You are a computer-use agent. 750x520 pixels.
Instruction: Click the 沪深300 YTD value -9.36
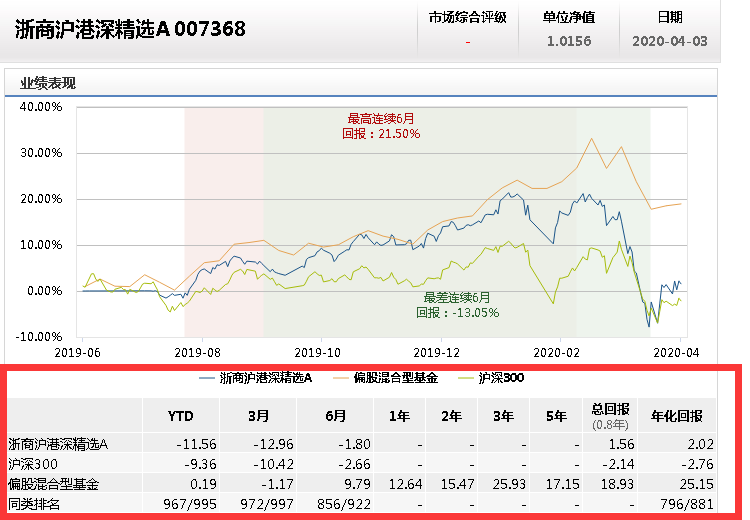pos(200,464)
